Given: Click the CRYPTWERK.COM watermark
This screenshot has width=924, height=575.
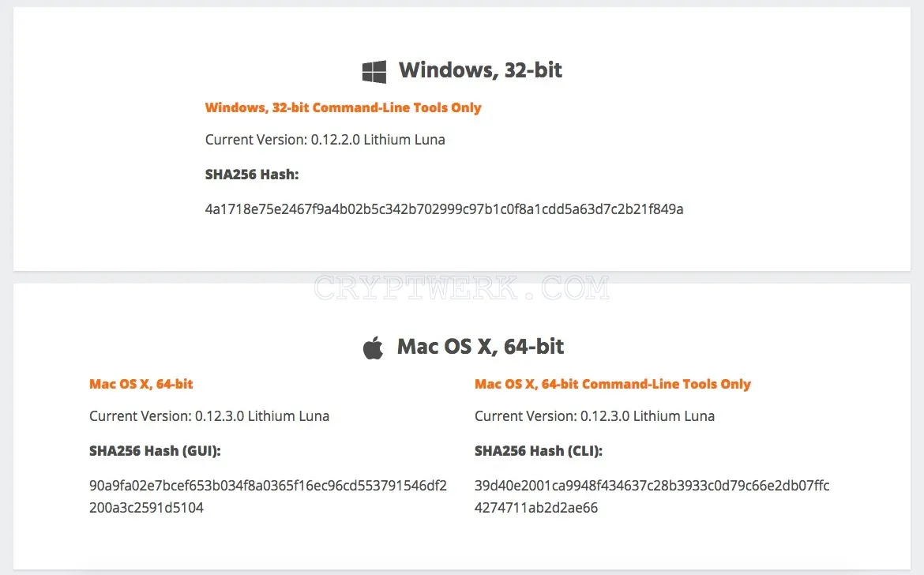Looking at the screenshot, I should point(462,288).
